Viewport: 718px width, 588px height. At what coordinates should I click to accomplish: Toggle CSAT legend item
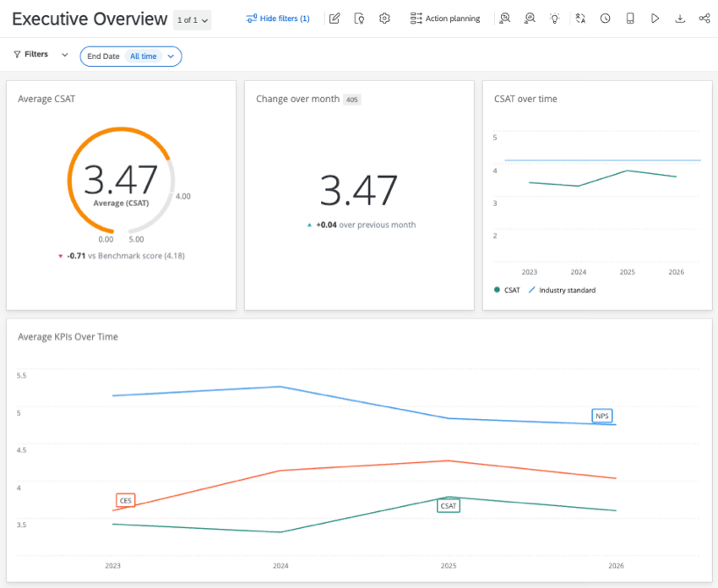coord(508,291)
